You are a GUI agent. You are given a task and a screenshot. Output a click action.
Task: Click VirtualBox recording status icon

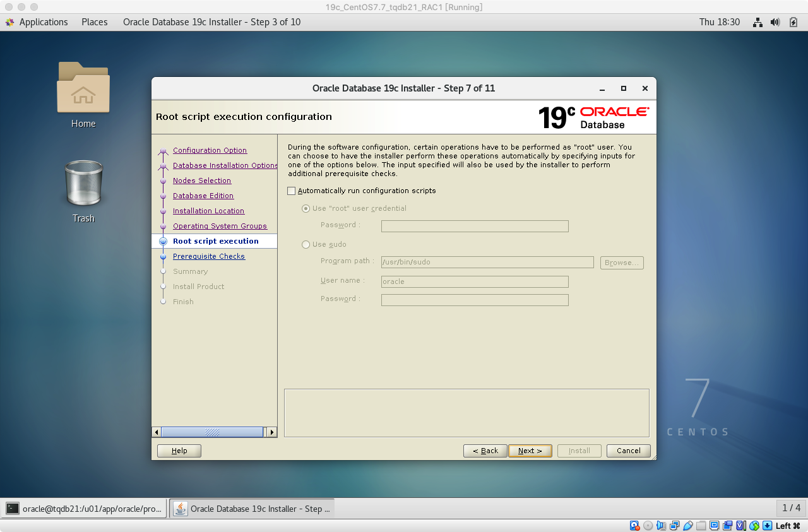point(727,526)
